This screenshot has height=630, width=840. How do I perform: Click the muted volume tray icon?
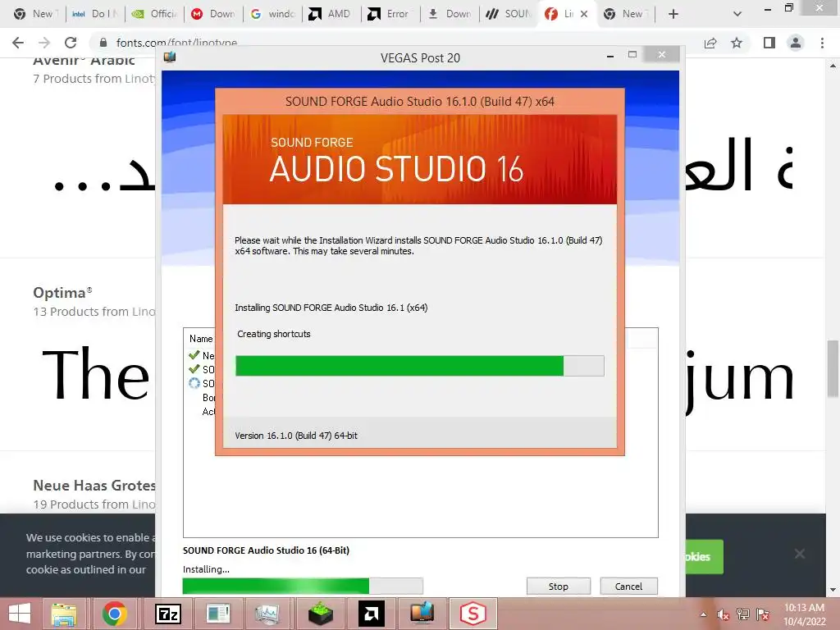click(x=723, y=614)
